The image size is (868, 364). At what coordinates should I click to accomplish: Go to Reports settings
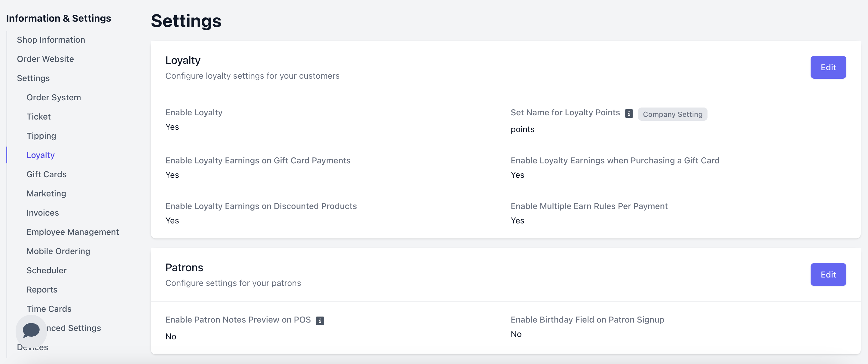[42, 289]
